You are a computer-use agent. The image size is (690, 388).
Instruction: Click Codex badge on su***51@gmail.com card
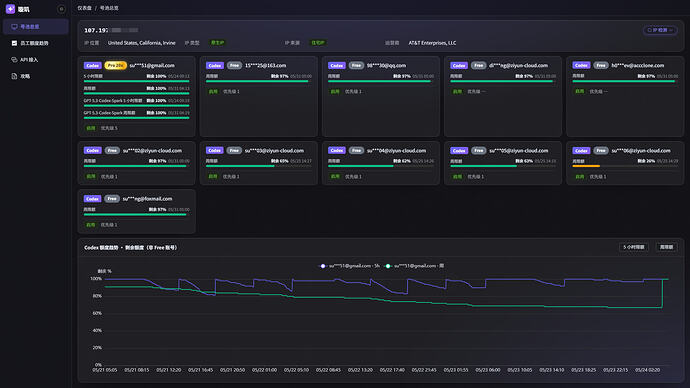(92, 66)
